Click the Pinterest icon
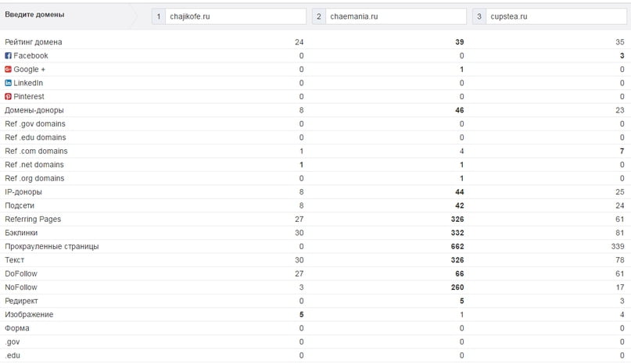Image resolution: width=631 pixels, height=364 pixels. 8,97
